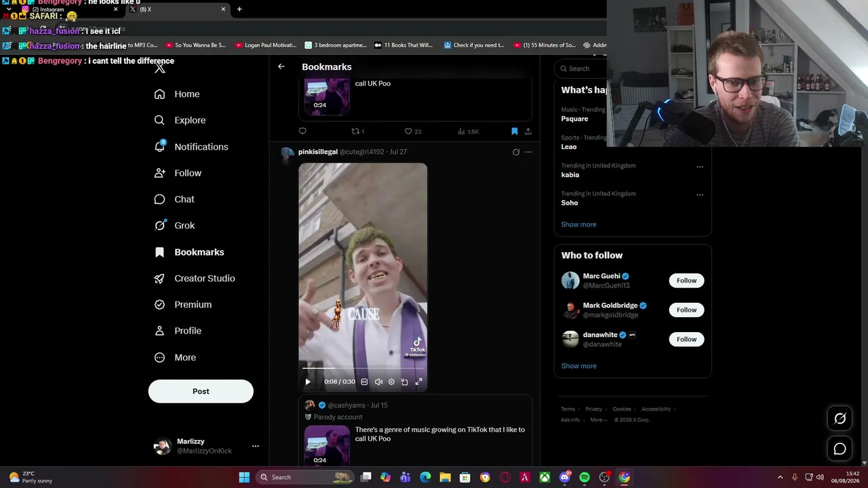Follow Marc Guehi

coord(686,281)
